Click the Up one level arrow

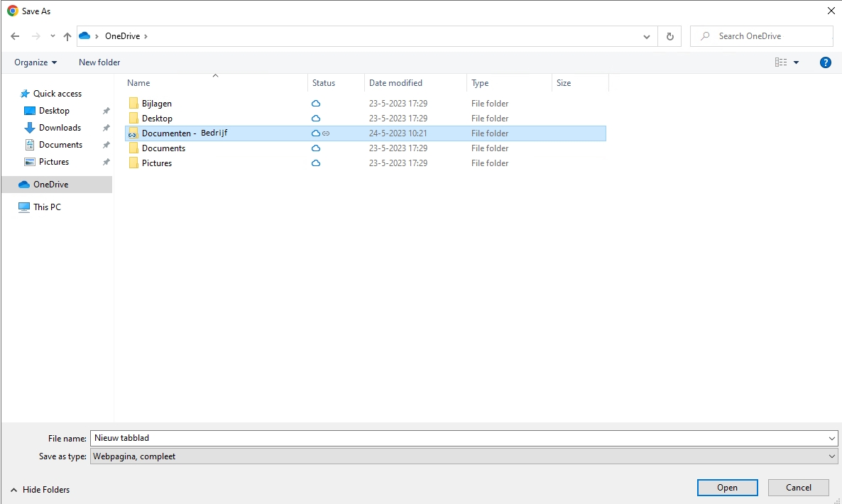[67, 36]
